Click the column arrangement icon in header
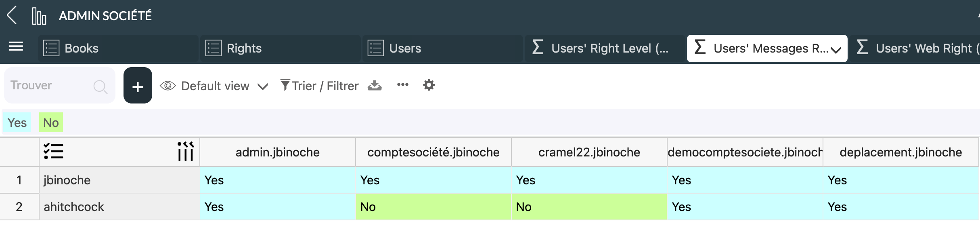The image size is (980, 228). 186,151
